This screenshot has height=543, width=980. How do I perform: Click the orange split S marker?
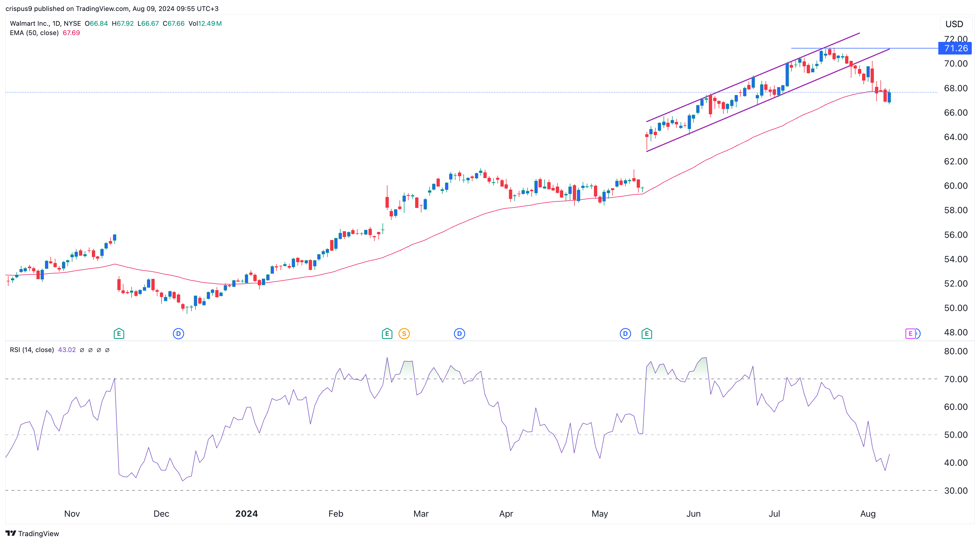[x=404, y=334]
